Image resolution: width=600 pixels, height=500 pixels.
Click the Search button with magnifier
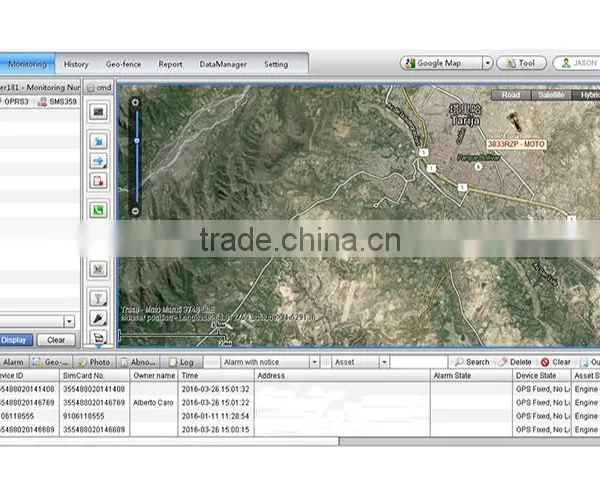click(x=472, y=362)
